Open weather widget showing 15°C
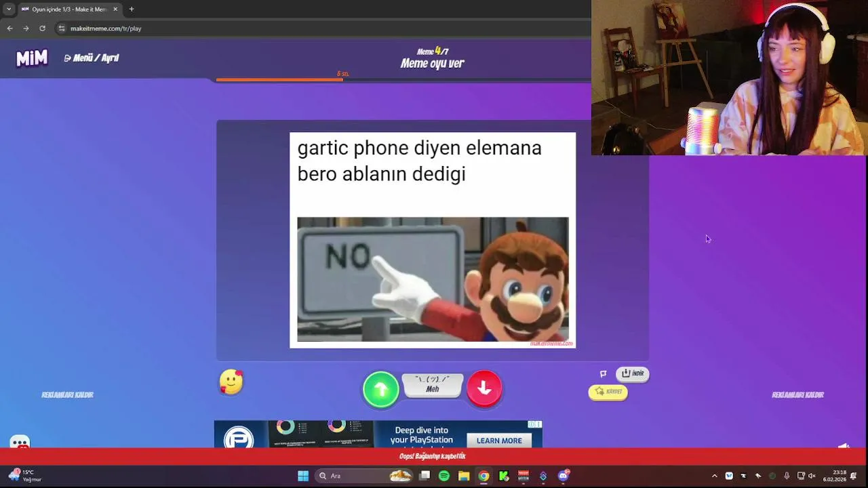 [x=24, y=476]
